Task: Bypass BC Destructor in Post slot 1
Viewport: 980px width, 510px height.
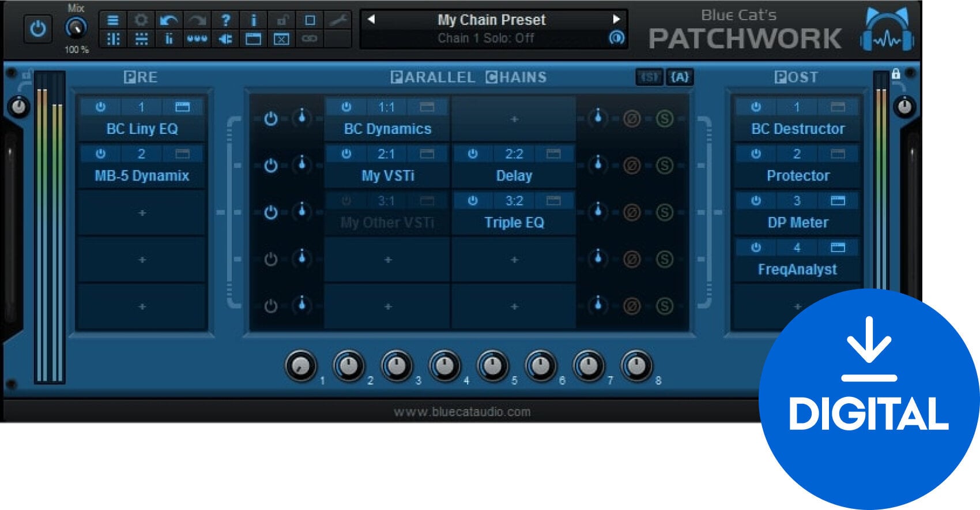Action: [x=756, y=107]
